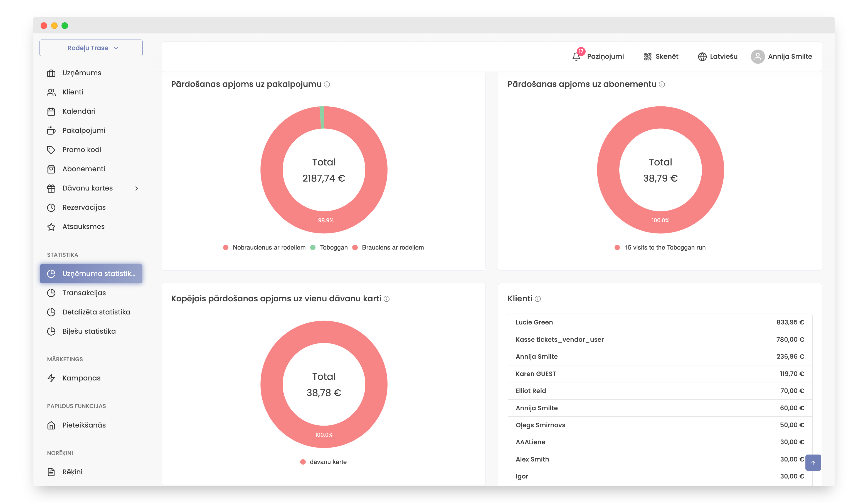868x503 pixels.
Task: Open the Rodeļu Trase company dropdown
Action: 91,48
